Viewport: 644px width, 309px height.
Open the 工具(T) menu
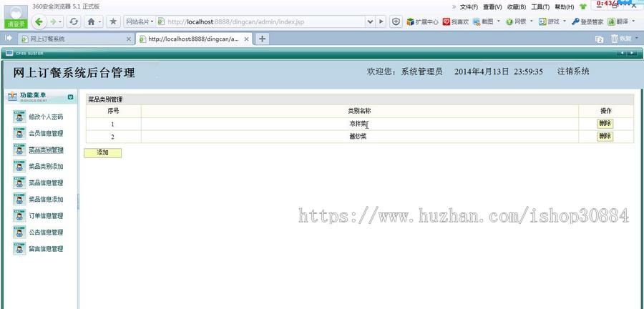click(540, 7)
